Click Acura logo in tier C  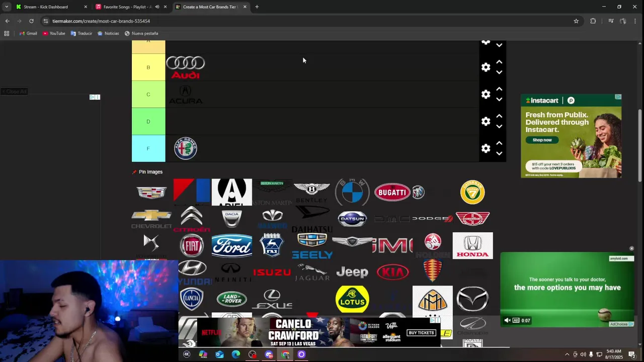186,95
